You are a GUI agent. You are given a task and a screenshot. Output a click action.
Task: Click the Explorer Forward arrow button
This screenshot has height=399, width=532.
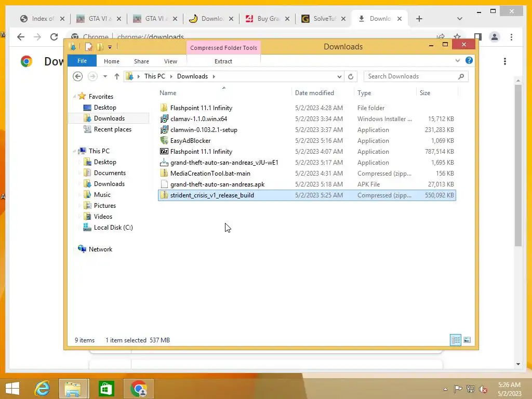[x=92, y=76]
